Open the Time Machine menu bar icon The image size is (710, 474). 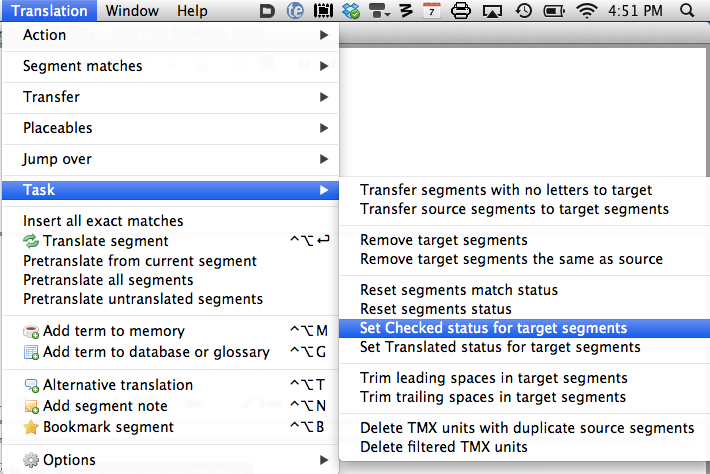point(523,11)
